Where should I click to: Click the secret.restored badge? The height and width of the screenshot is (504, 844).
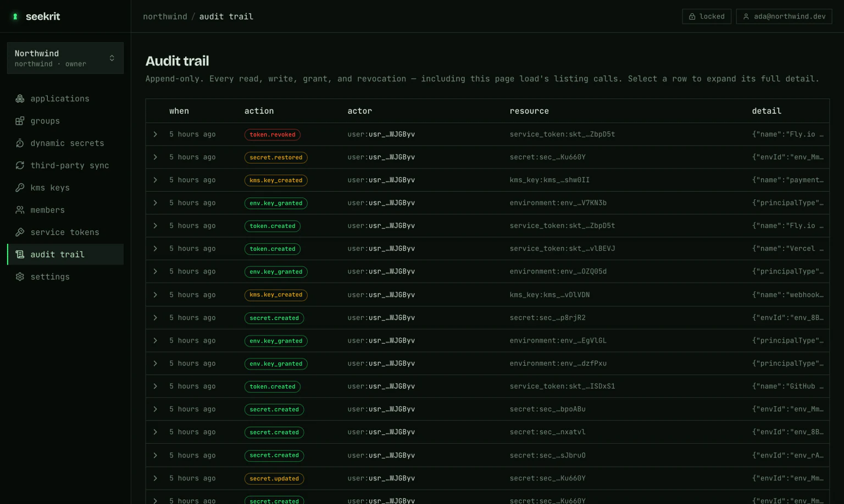pyautogui.click(x=276, y=158)
